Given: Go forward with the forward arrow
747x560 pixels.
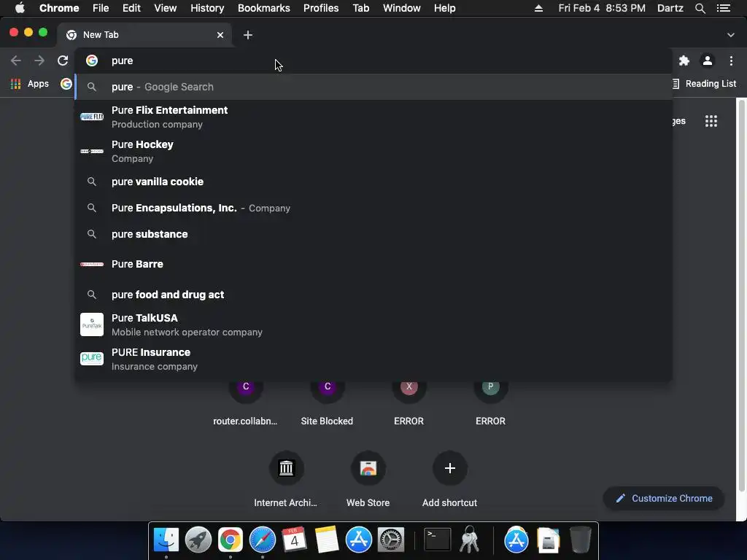Looking at the screenshot, I should pos(39,61).
